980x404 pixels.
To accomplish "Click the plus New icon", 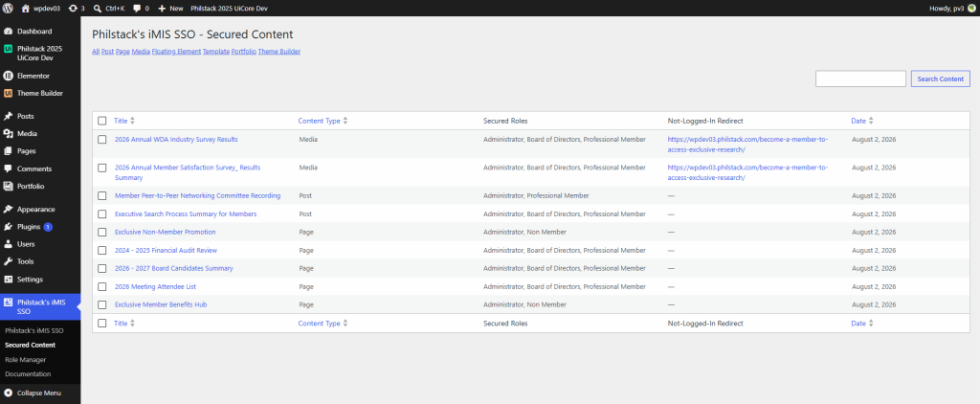I will click(162, 8).
